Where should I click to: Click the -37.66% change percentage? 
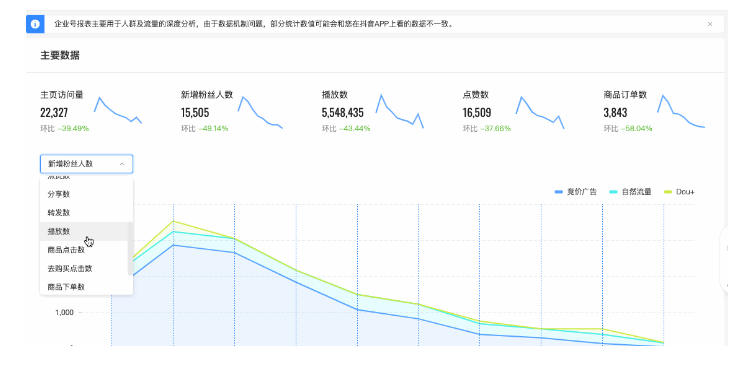point(495,129)
